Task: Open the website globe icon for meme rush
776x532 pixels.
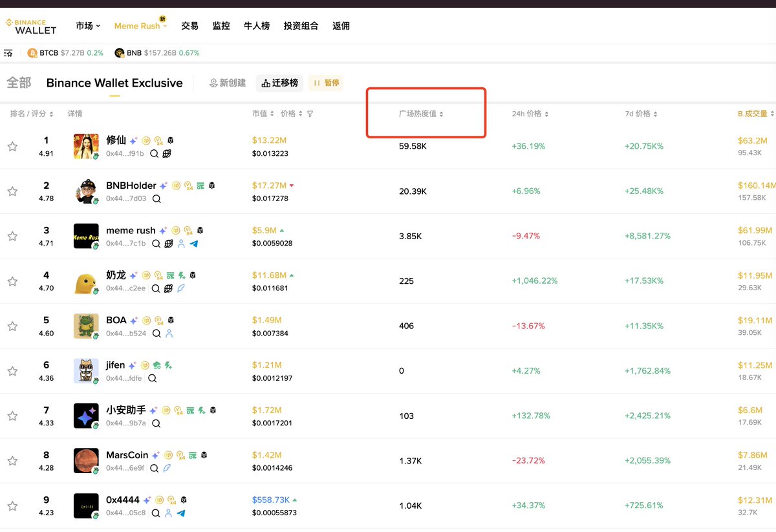Action: coord(168,244)
